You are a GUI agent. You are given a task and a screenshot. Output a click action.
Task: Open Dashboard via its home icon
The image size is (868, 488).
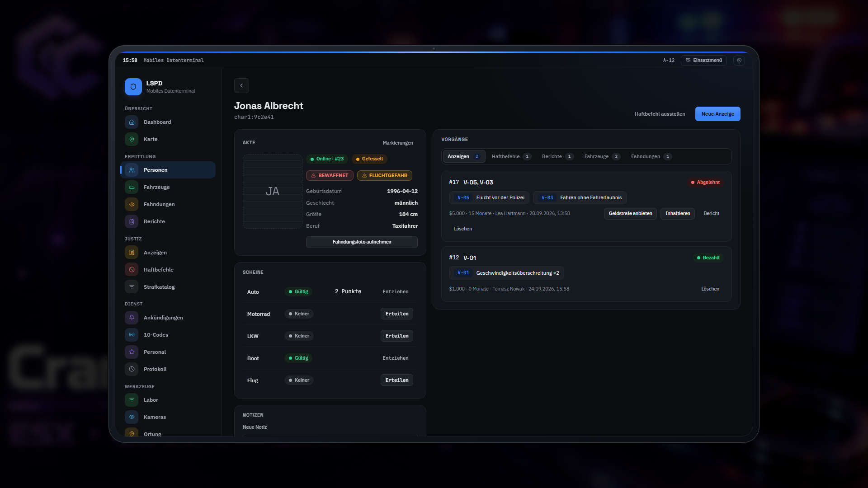pos(132,122)
